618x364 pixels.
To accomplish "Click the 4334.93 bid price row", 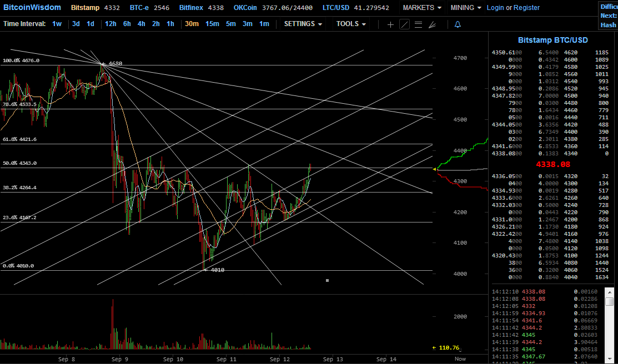I will click(551, 191).
